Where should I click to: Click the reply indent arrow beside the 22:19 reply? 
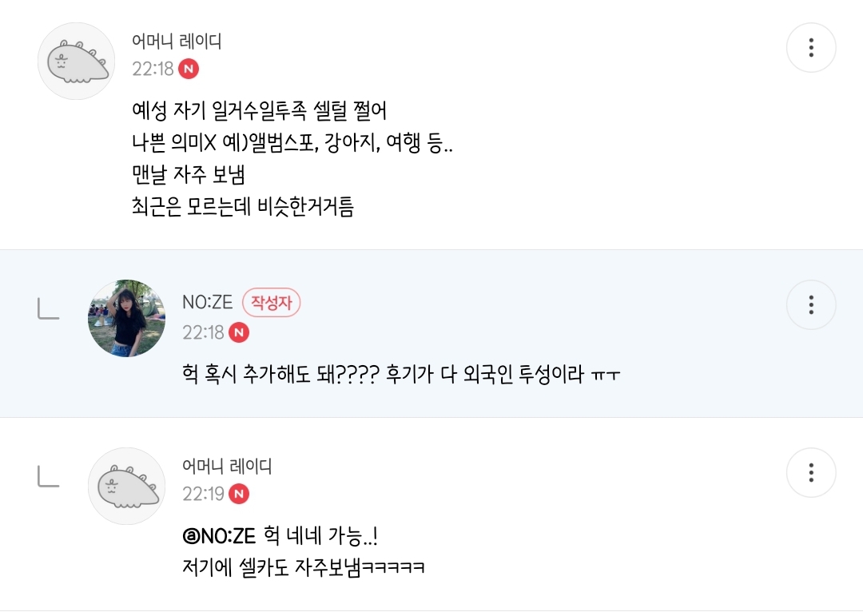pos(49,476)
